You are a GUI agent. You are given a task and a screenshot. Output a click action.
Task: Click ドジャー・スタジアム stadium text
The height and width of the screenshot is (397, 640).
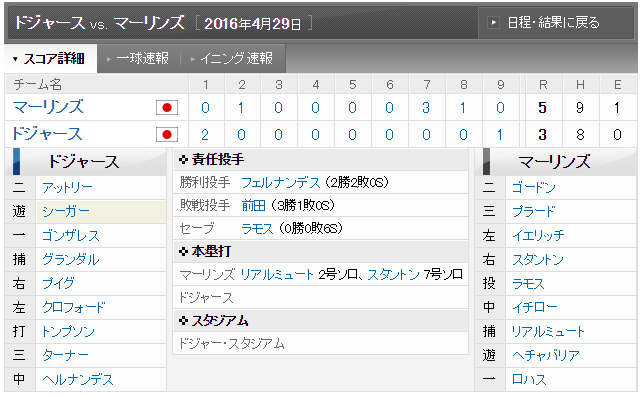tap(232, 344)
